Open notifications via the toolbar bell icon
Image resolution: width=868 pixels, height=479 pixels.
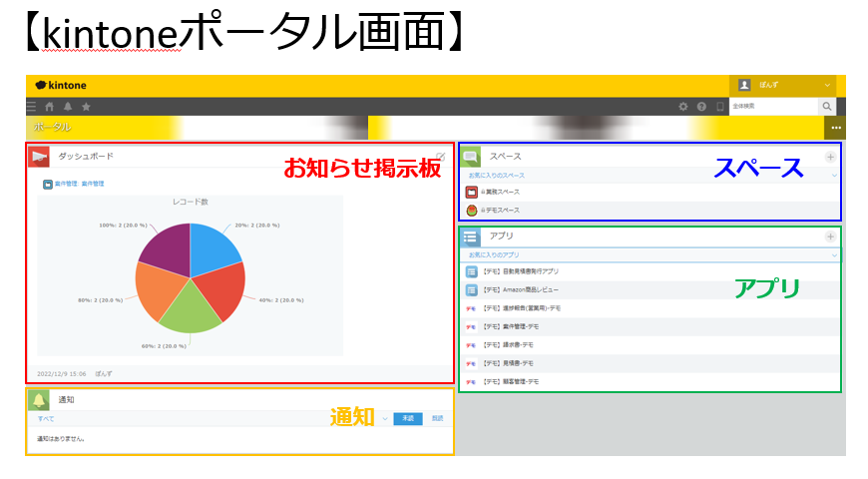[68, 107]
